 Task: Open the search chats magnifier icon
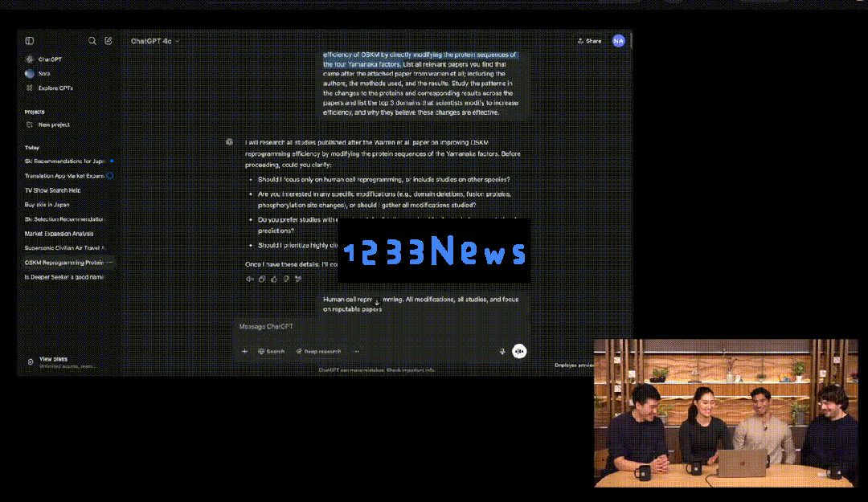92,40
